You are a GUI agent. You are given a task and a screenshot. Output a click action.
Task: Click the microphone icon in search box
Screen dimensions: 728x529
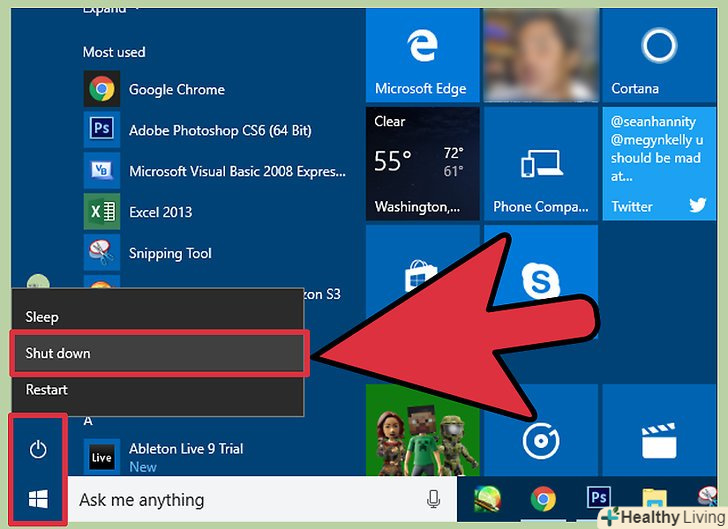point(434,499)
